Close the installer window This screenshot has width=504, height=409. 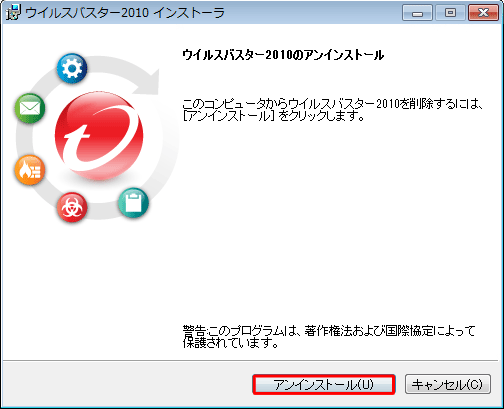point(483,13)
